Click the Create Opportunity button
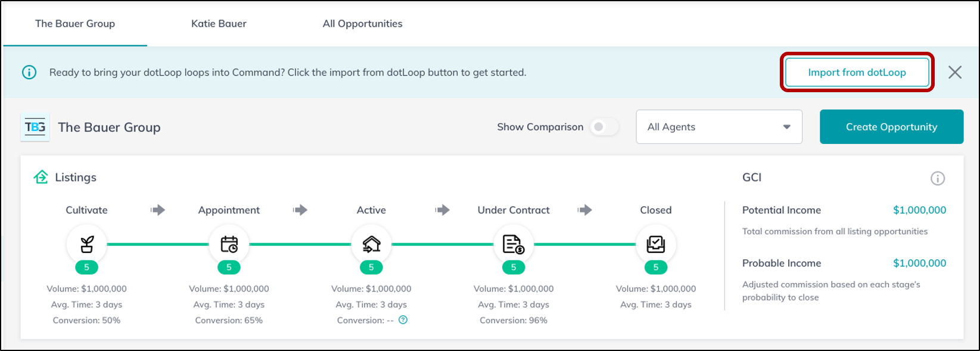Viewport: 980px width, 351px height. pos(891,127)
